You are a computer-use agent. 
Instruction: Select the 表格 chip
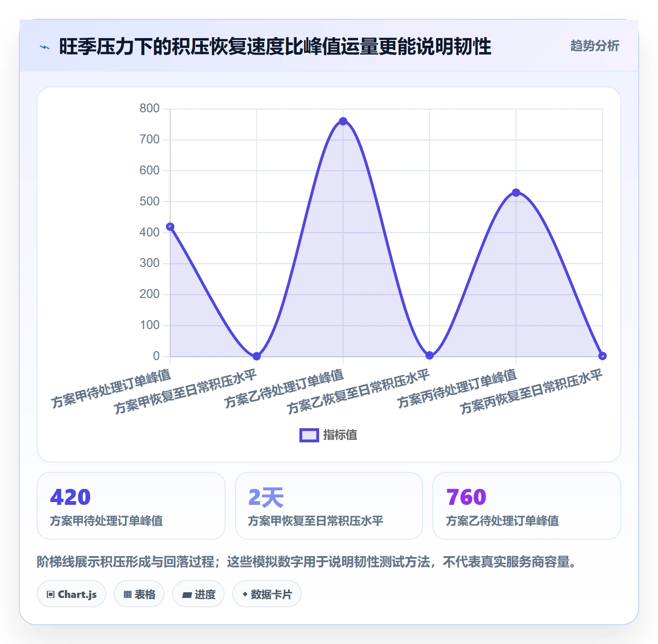point(139,594)
